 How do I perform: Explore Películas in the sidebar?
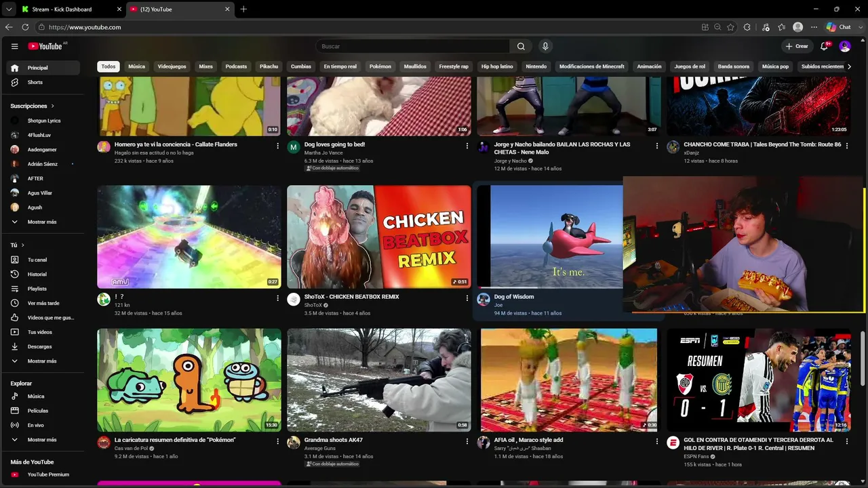point(43,411)
